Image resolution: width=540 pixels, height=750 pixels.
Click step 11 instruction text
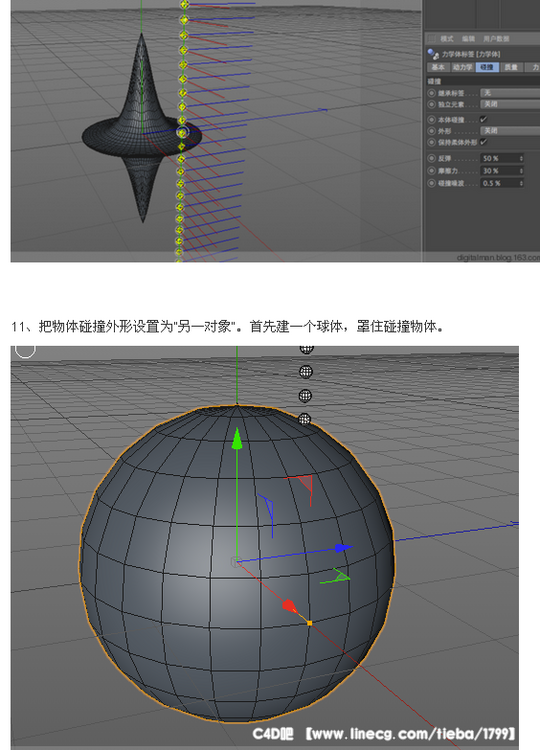(x=228, y=327)
